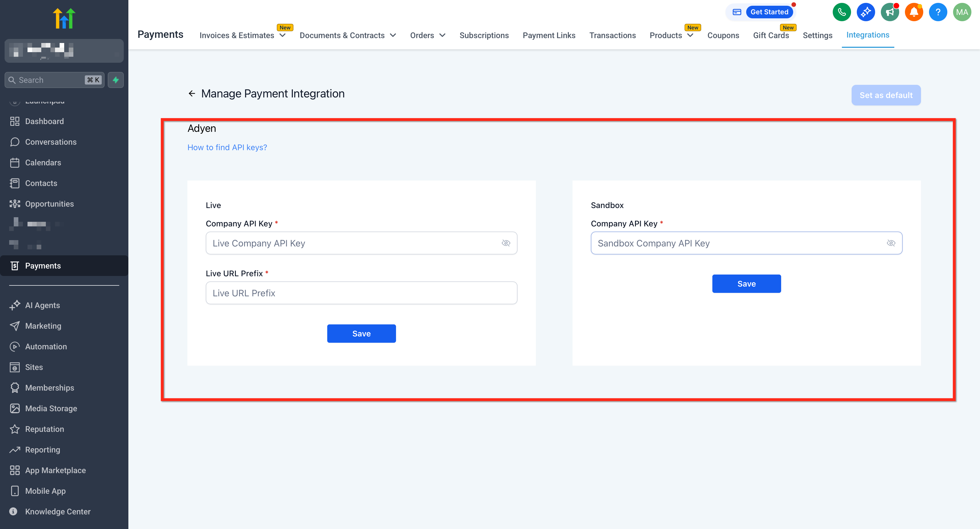Show the Live Company API Key value

tap(505, 243)
